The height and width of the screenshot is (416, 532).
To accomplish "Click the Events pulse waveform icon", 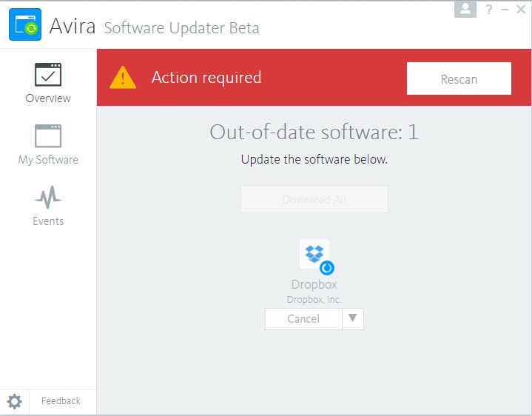I will [x=48, y=198].
